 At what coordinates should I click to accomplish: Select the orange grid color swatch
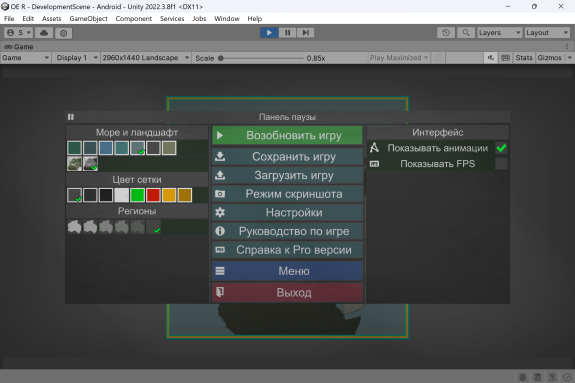click(x=169, y=195)
